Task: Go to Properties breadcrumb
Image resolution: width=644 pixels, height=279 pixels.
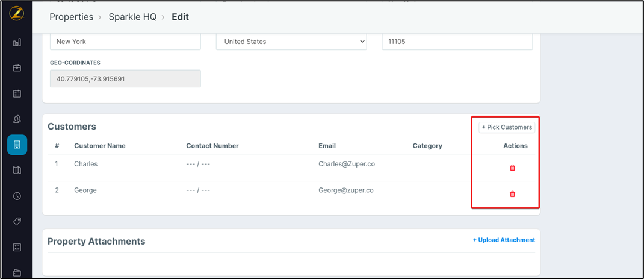Action: coord(71,17)
